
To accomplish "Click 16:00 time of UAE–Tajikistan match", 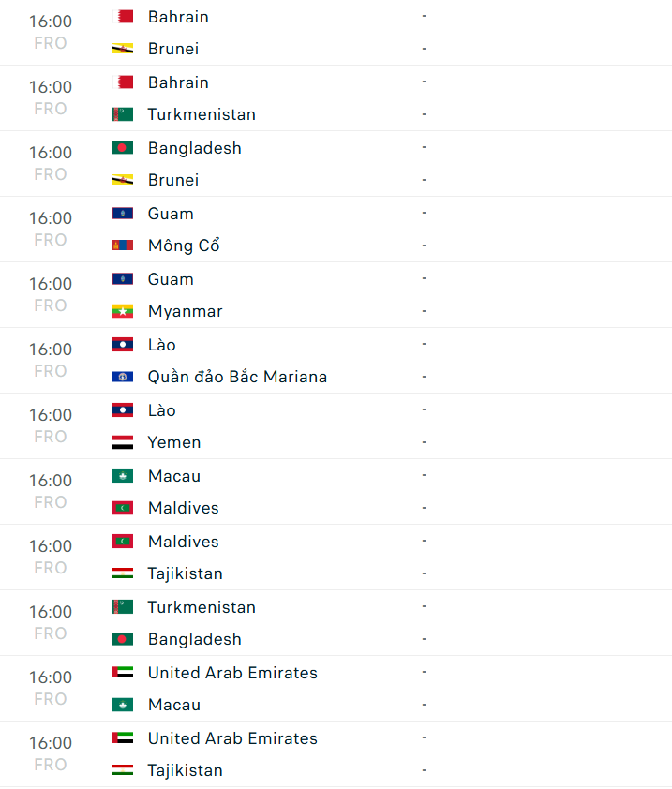I will click(x=51, y=743).
